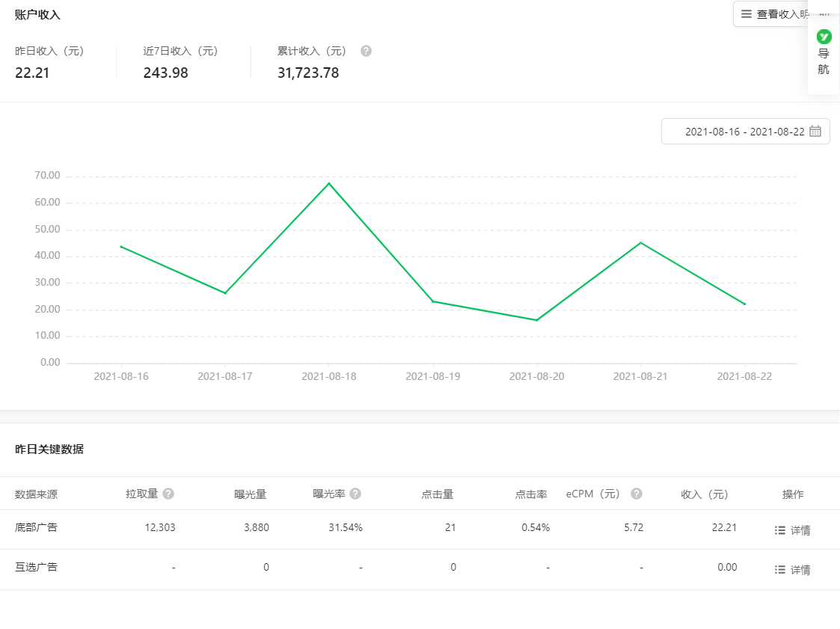Image resolution: width=840 pixels, height=629 pixels.
Task: Click list icon in 互选广告 详情 row
Action: tap(780, 570)
